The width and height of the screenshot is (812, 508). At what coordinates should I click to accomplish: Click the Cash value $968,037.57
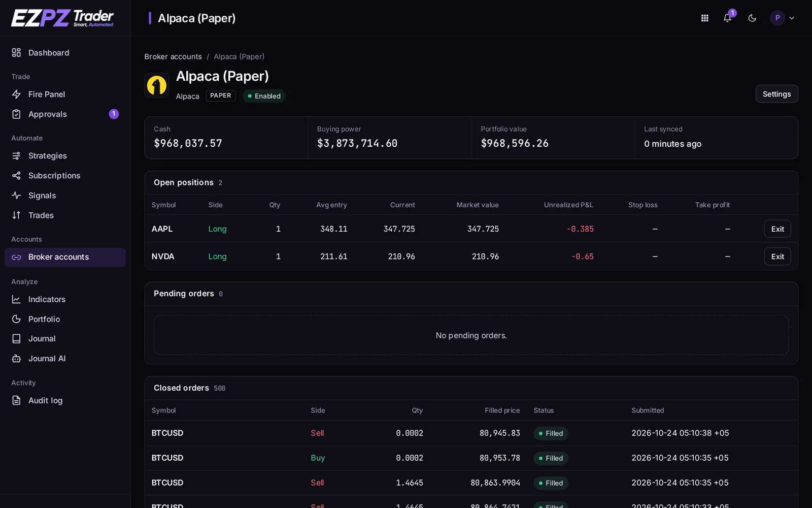click(x=188, y=143)
